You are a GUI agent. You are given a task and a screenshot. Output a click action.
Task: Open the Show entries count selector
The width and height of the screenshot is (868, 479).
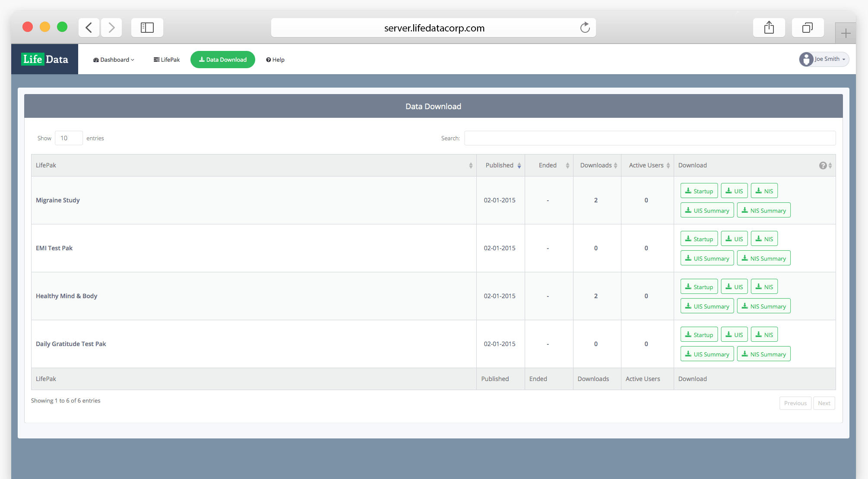pyautogui.click(x=69, y=138)
